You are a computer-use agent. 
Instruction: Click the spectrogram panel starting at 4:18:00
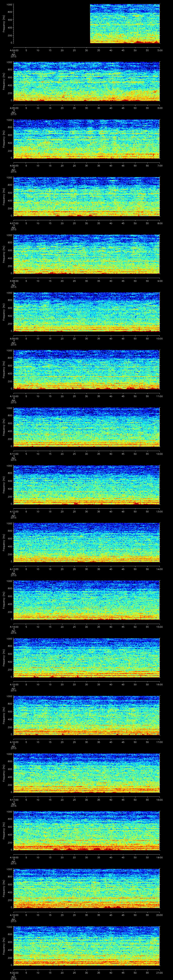click(87, 831)
